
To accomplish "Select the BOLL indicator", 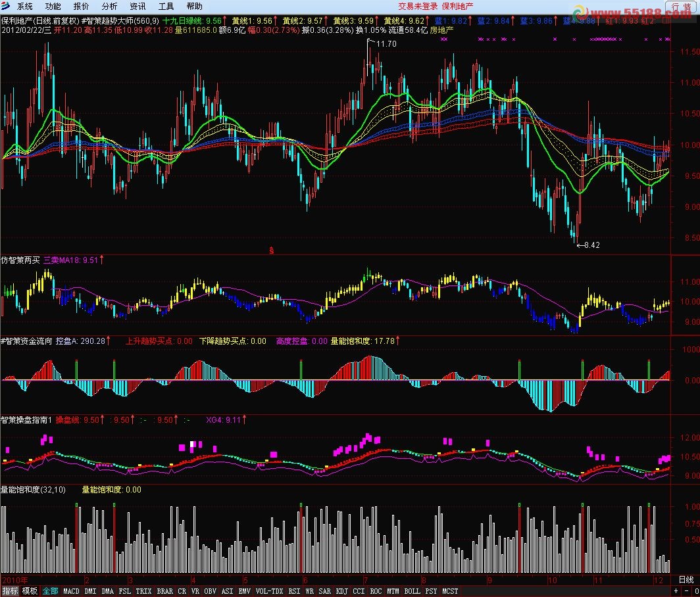I will click(412, 590).
